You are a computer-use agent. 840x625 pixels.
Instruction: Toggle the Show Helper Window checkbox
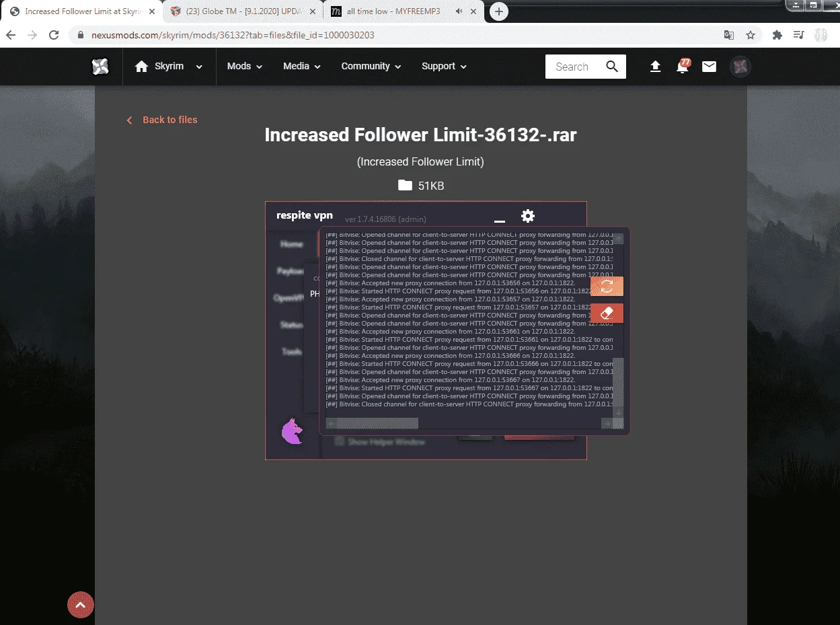click(340, 441)
